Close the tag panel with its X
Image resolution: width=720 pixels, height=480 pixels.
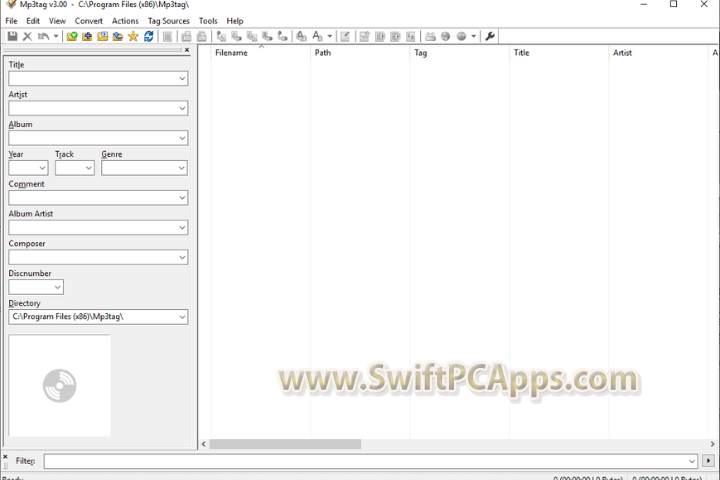[x=187, y=50]
